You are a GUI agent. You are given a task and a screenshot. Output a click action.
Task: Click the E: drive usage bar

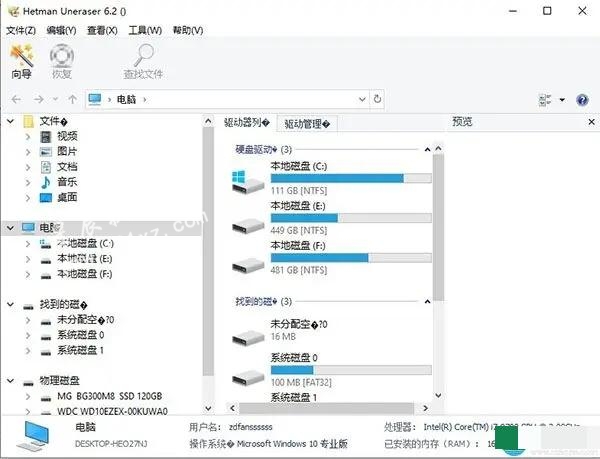click(351, 218)
